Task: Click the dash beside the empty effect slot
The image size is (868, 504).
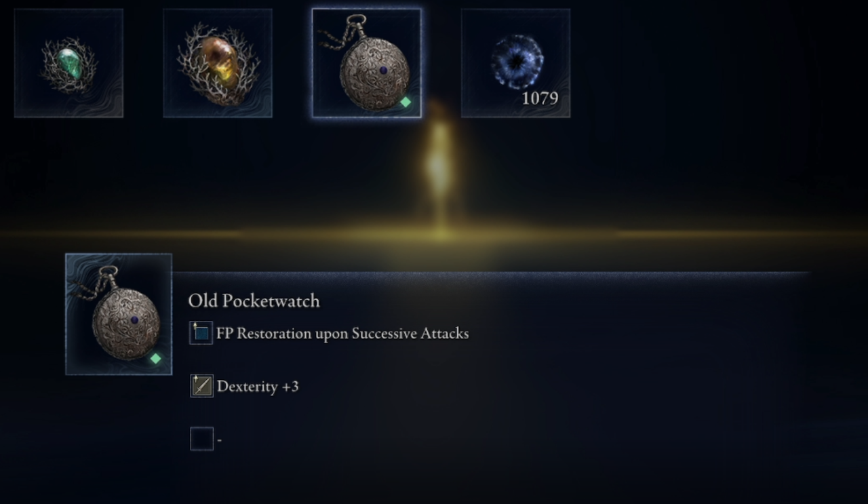Action: tap(219, 440)
